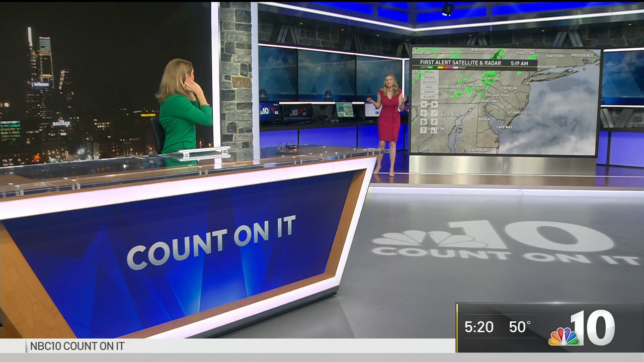Click the SALISBURY label on the map
Screen dimensions: 644x362
(479, 150)
